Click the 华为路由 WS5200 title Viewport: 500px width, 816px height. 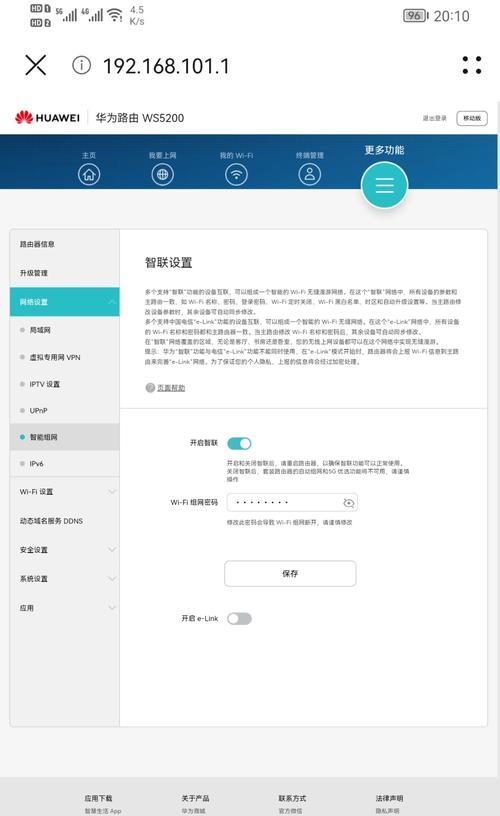(139, 118)
